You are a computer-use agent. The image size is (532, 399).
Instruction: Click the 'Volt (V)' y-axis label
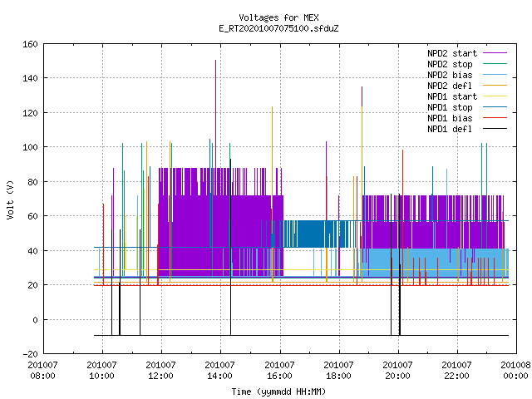11,199
